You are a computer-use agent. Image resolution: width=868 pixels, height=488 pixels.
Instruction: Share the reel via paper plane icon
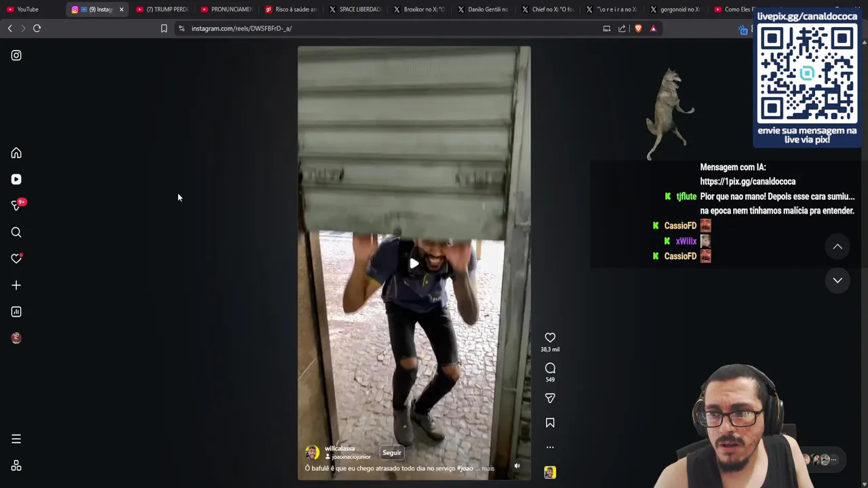(x=550, y=398)
